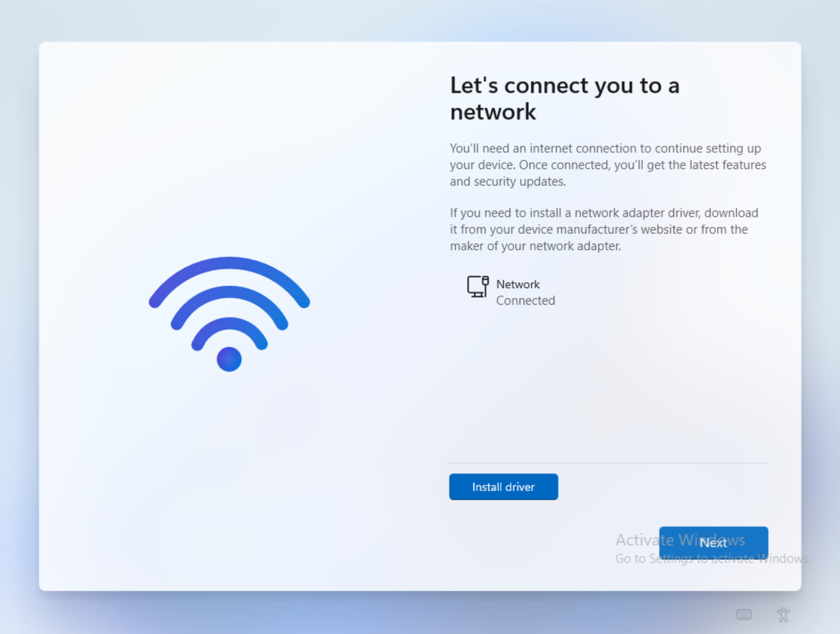Click the paragraph about network adapter driver

click(604, 229)
